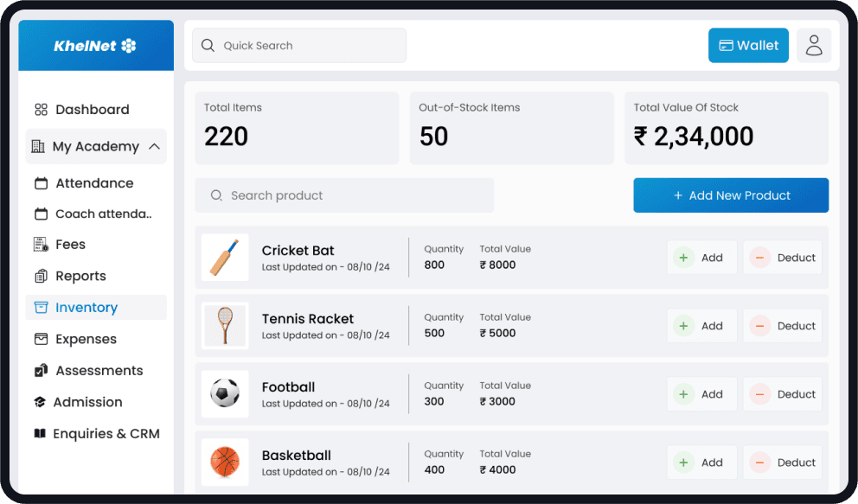The width and height of the screenshot is (858, 504).
Task: Click the user profile avatar icon
Action: [x=813, y=45]
